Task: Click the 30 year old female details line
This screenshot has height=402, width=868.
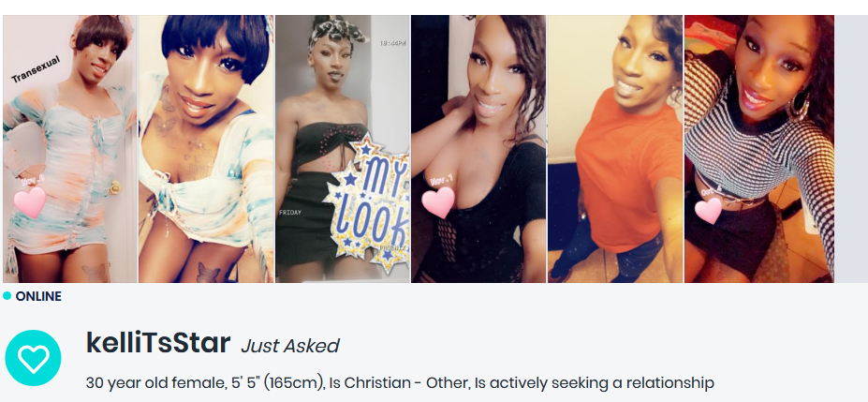Action: (x=400, y=382)
